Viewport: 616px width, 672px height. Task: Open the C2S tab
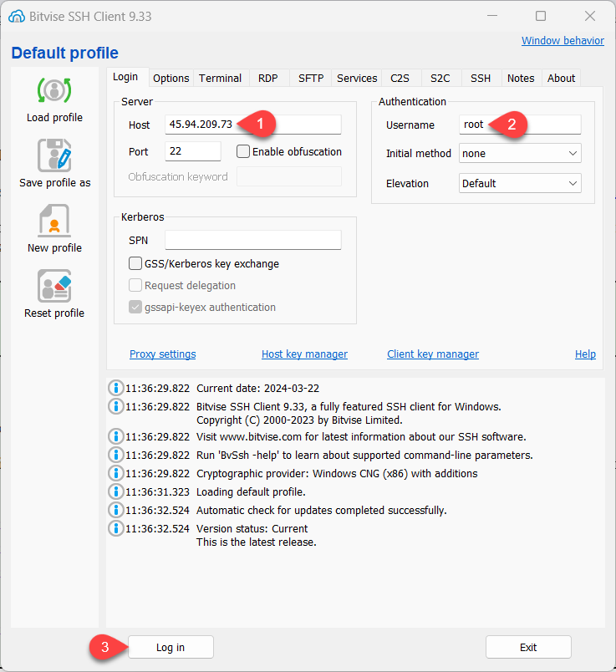pos(400,78)
